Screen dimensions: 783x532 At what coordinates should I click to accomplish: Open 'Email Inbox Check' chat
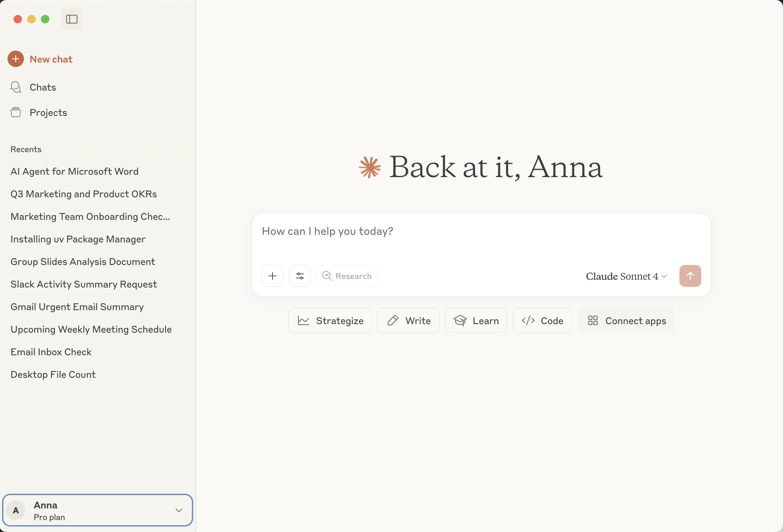point(51,352)
